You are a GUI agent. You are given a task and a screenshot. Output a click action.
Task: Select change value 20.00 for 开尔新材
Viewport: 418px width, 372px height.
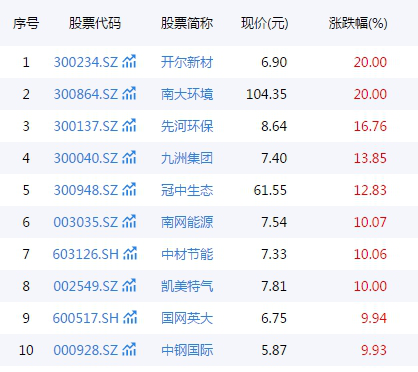(370, 62)
